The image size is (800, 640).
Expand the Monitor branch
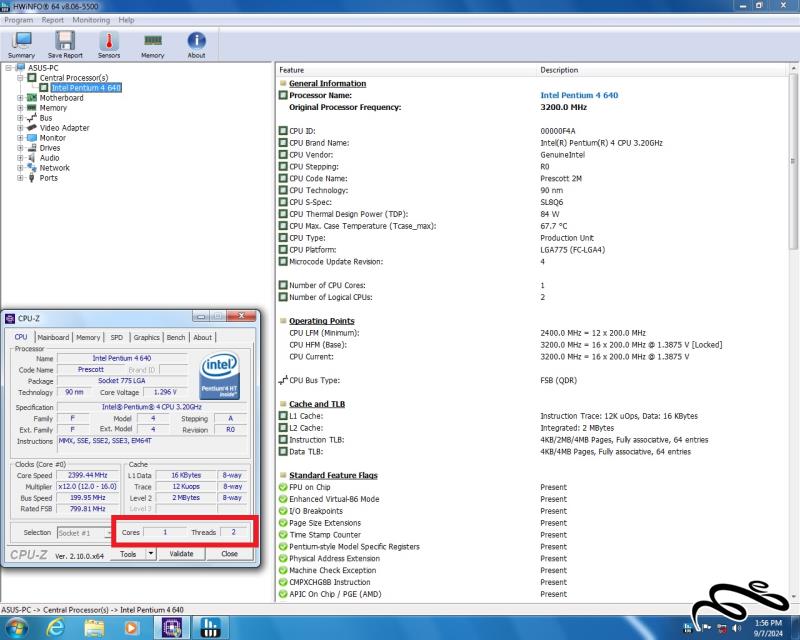coord(20,138)
